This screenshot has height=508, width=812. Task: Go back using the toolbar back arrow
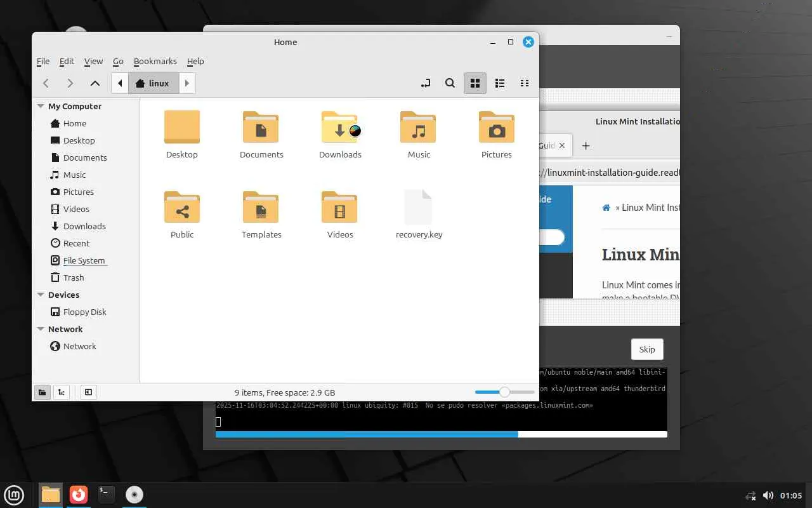[x=46, y=83]
